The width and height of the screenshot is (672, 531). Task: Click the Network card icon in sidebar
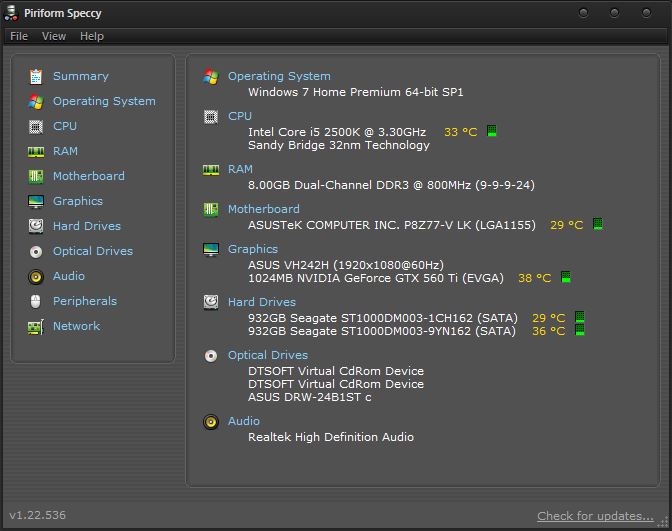[x=36, y=327]
